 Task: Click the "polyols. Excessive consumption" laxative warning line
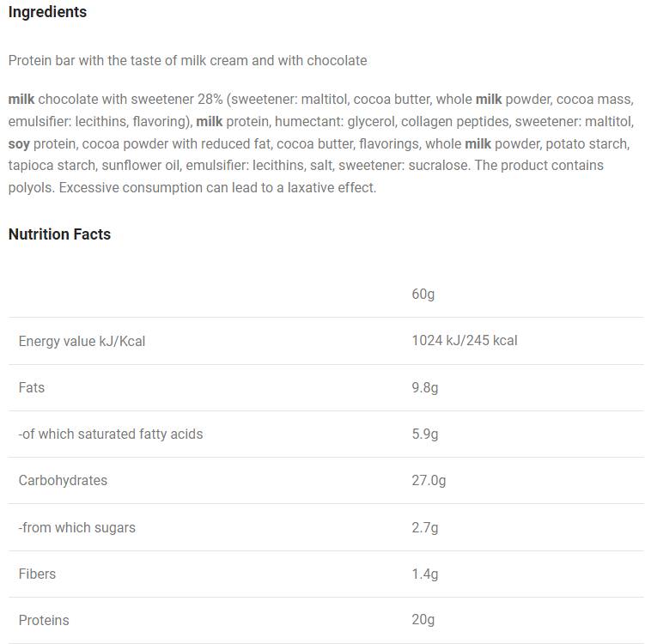[192, 187]
